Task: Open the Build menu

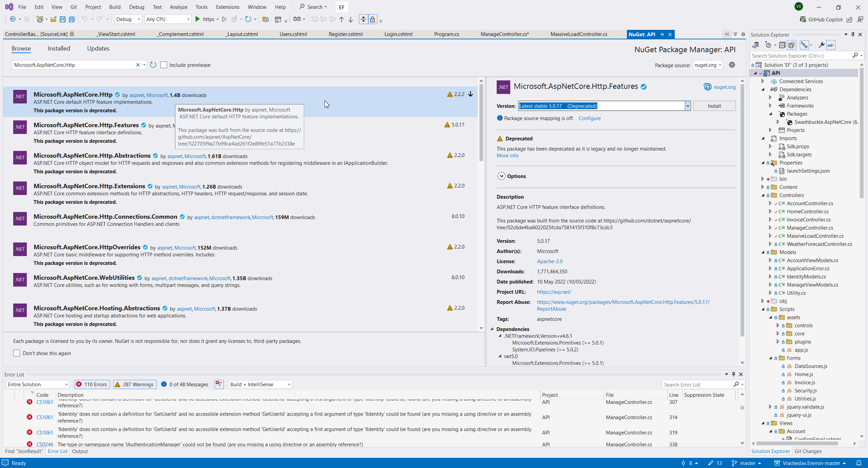Action: pyautogui.click(x=115, y=7)
